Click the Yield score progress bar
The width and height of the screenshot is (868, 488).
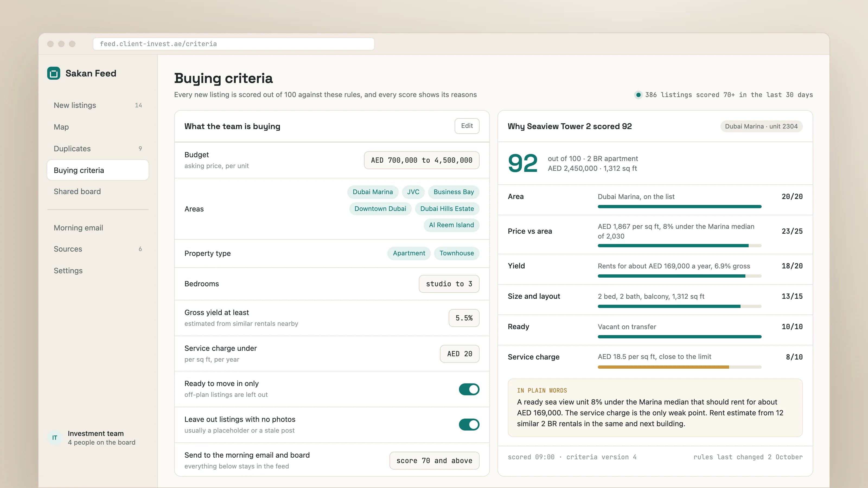pos(679,276)
